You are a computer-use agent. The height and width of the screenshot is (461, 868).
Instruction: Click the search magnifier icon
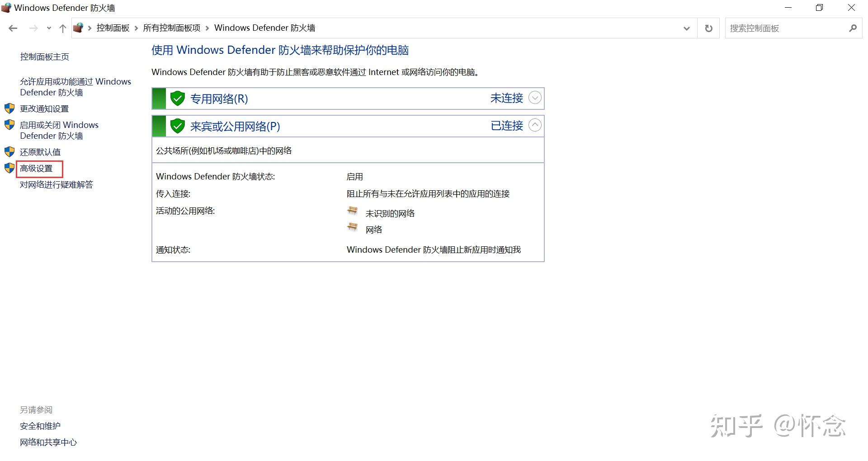click(853, 28)
